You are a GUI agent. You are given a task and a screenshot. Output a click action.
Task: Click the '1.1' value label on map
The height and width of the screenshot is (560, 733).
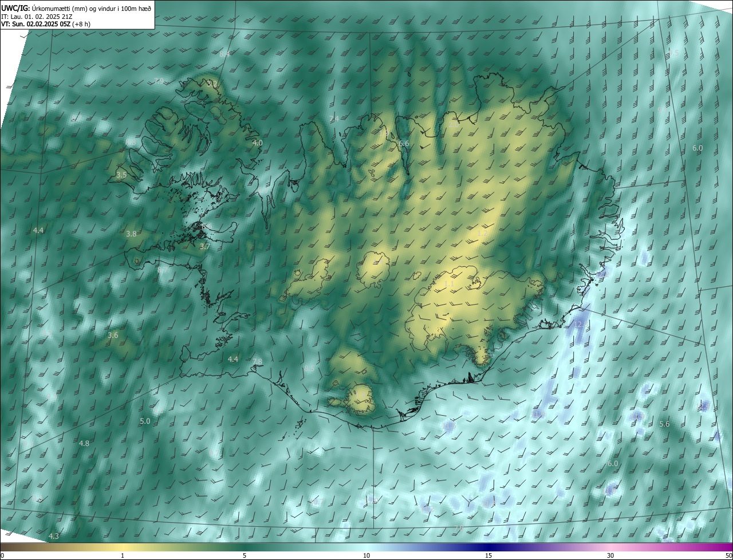click(449, 283)
